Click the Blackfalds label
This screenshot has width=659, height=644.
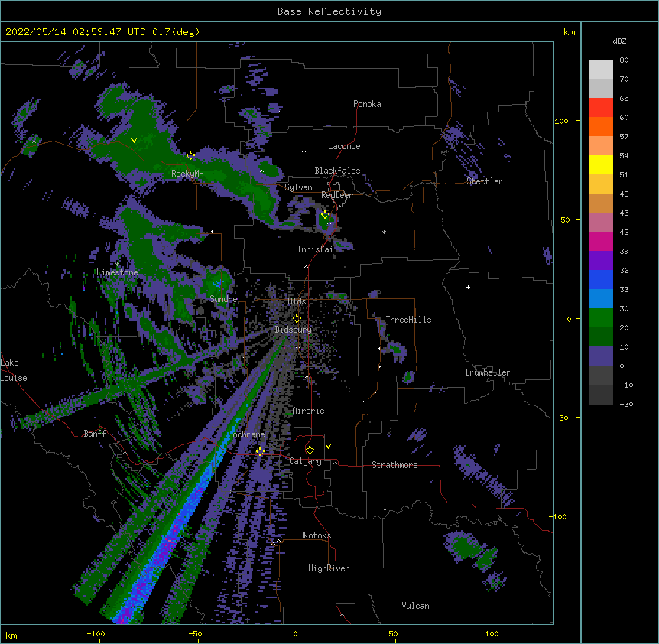[337, 171]
